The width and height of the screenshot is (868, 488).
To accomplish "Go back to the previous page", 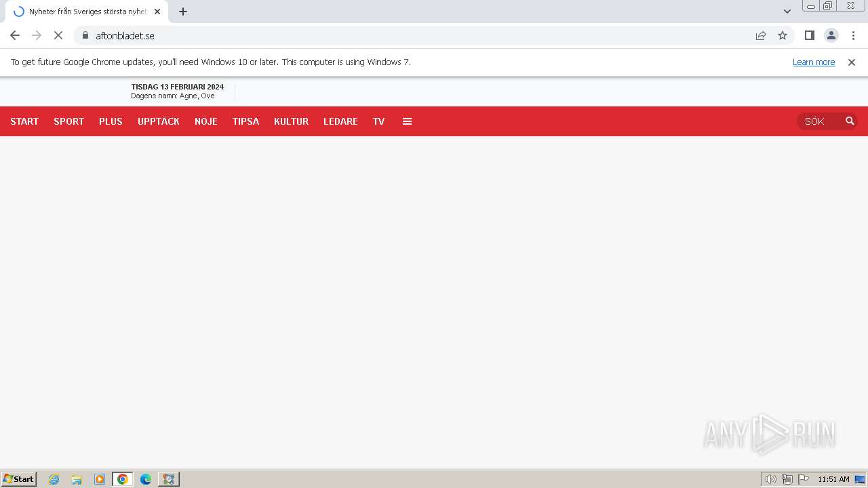I will coord(15,35).
